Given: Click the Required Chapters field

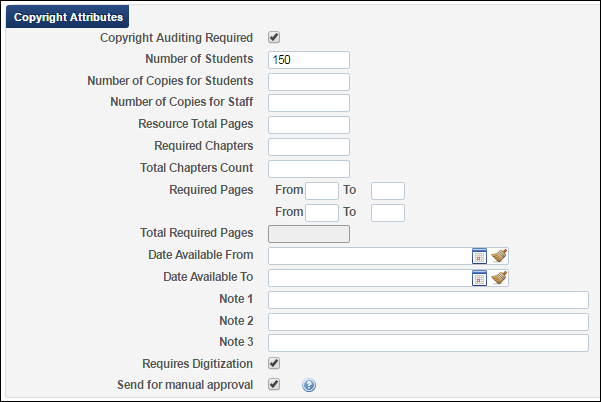Looking at the screenshot, I should [x=309, y=147].
